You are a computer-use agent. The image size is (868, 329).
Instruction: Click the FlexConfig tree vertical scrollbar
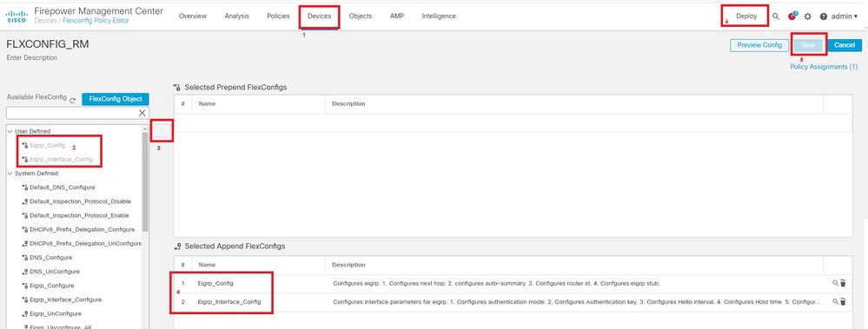tap(145, 182)
